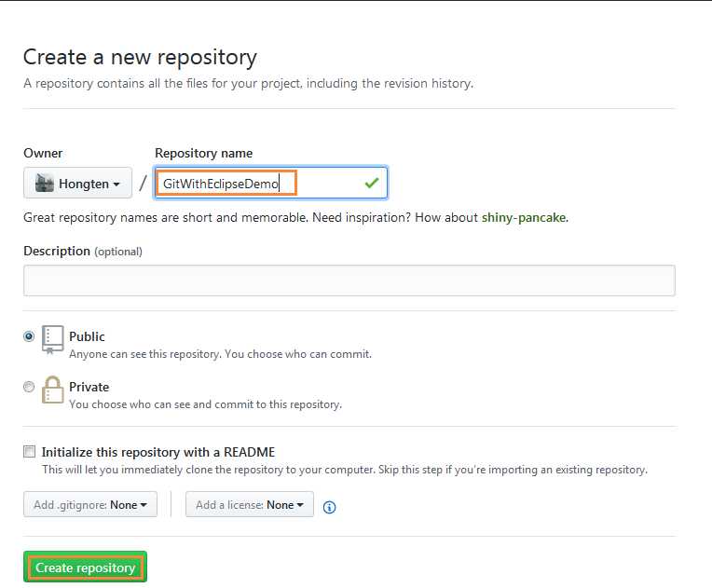Open the Owner dropdown showing Hongten
Viewport: 712px width, 588px height.
(77, 183)
